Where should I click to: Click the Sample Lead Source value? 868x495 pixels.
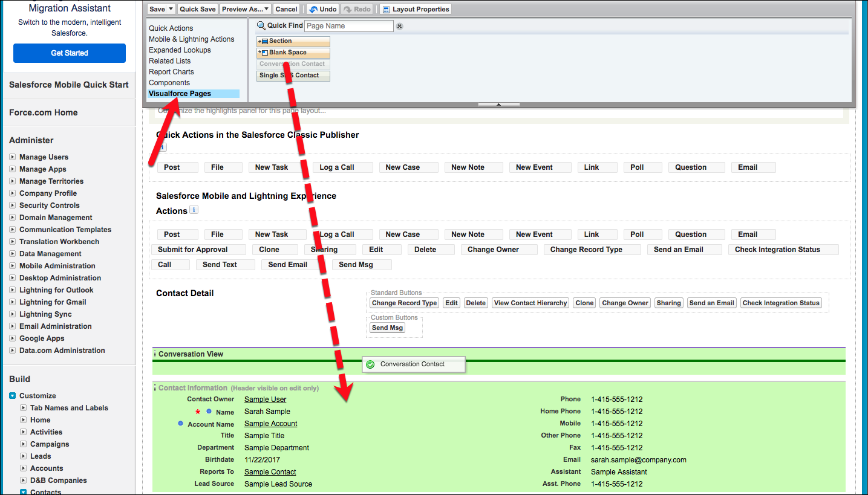coord(278,484)
